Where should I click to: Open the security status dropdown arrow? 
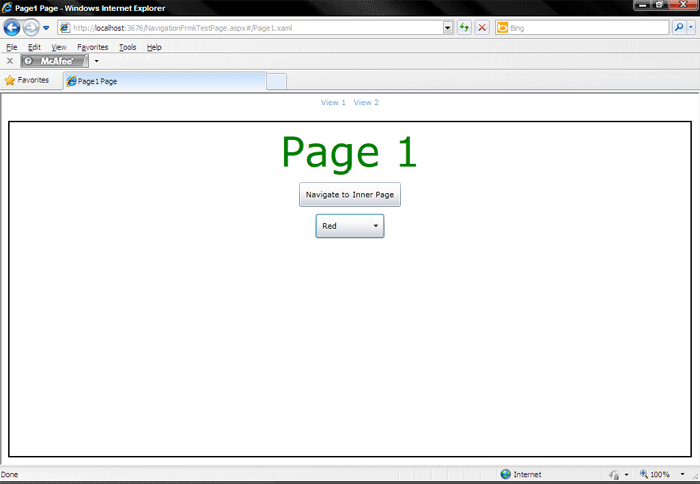pos(626,475)
